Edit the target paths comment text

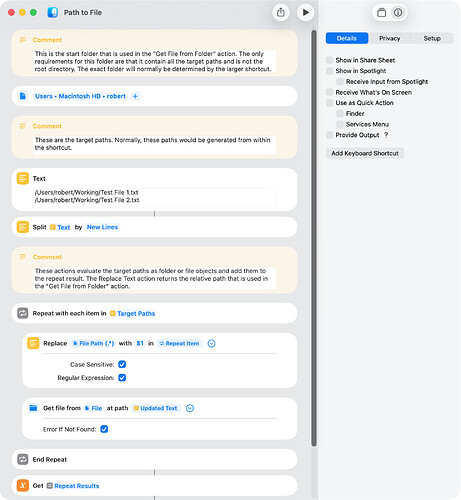pos(154,144)
